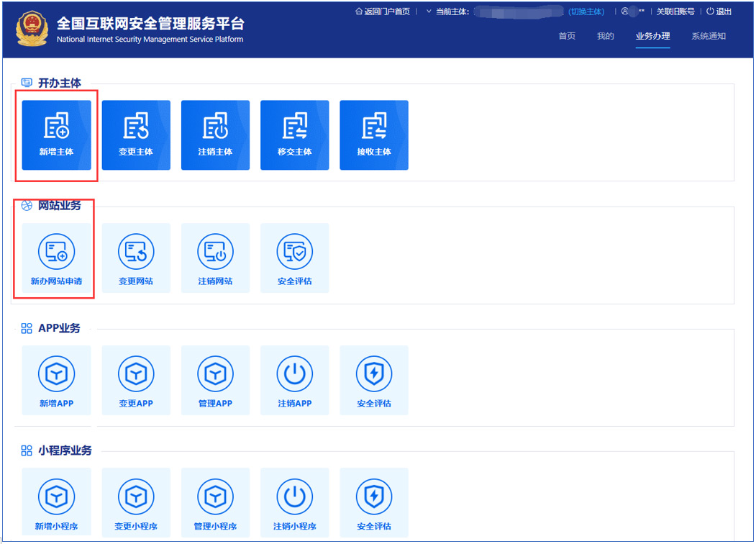This screenshot has width=756, height=544.
Task: Open 安全评估 in the 网站业务 section
Action: point(294,258)
